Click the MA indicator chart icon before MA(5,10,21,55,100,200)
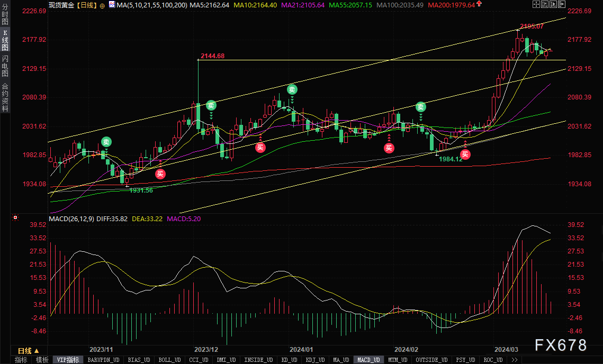Screen dimensions: 603x364 [x=112, y=5]
